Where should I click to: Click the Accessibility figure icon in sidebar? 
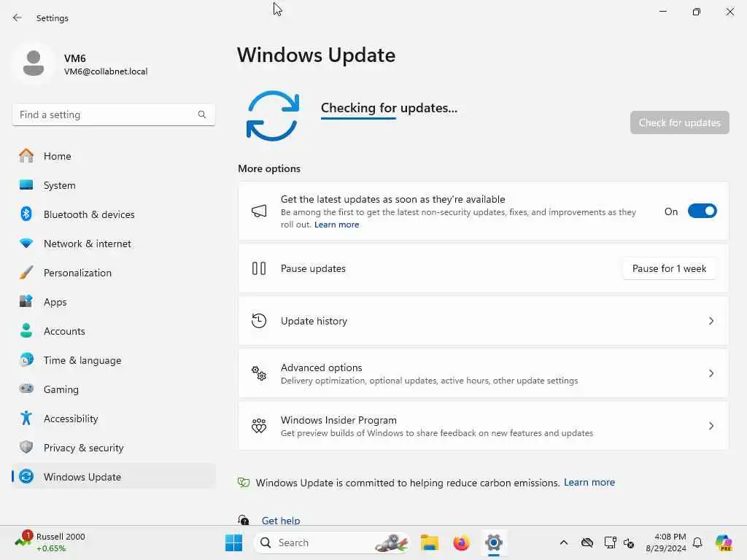coord(26,418)
